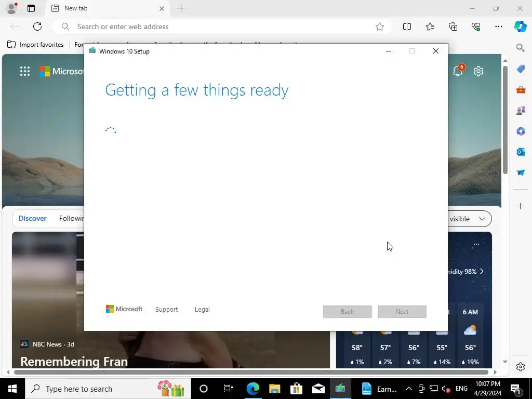Open the Copilot icon in Edge
Viewport: 532px width, 399px height.
(x=520, y=26)
